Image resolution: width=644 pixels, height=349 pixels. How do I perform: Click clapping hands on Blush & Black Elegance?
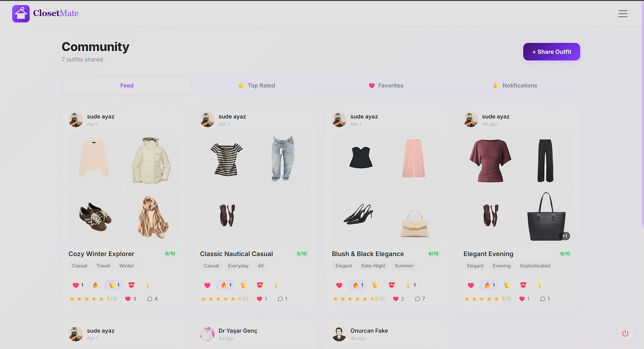point(376,285)
